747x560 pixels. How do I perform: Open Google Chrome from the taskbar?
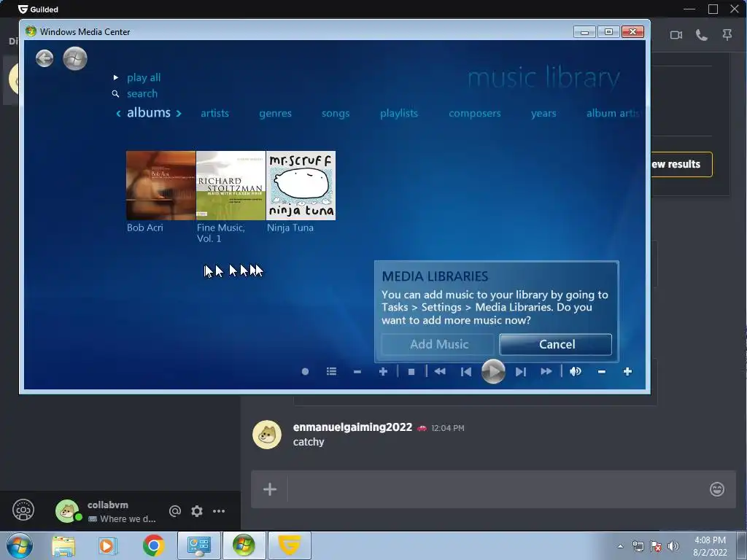pos(153,545)
